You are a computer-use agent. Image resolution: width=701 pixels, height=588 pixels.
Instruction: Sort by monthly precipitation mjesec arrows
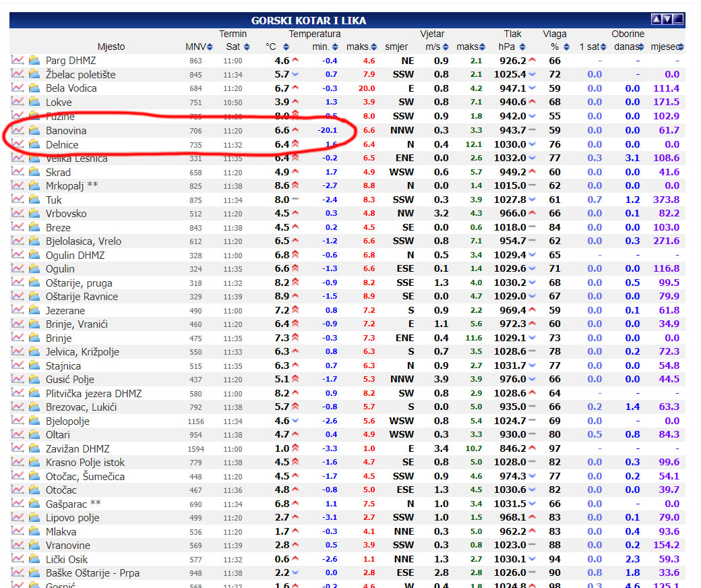pos(681,47)
